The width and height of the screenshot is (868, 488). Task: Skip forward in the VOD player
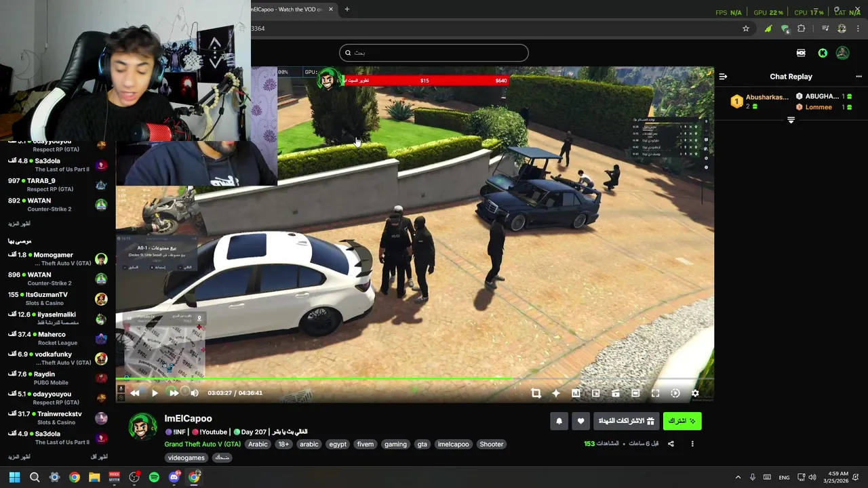coord(174,393)
